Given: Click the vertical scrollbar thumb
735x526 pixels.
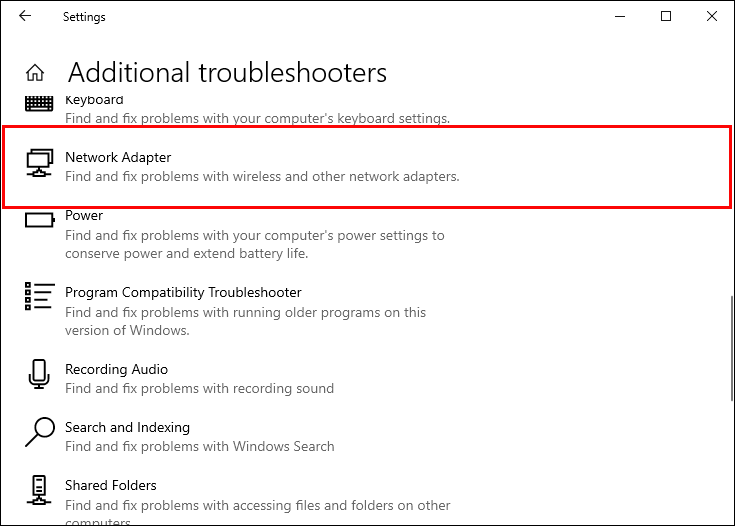Looking at the screenshot, I should click(731, 341).
